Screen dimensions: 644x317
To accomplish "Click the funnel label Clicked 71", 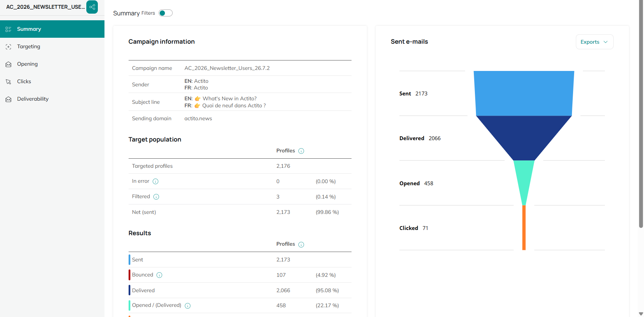I will pos(414,228).
